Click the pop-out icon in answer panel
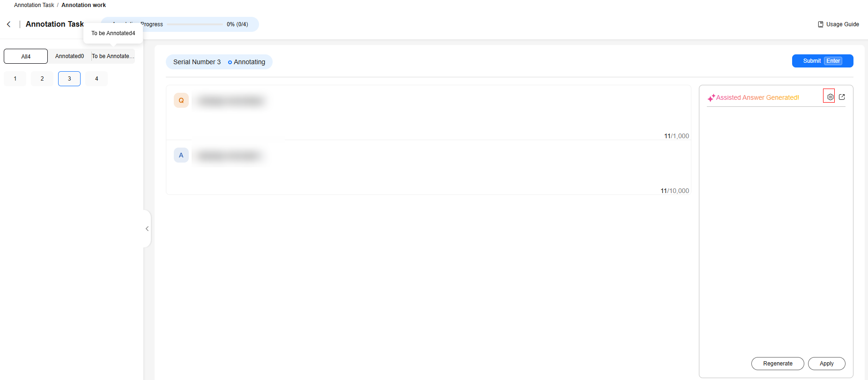The image size is (868, 380). 842,97
